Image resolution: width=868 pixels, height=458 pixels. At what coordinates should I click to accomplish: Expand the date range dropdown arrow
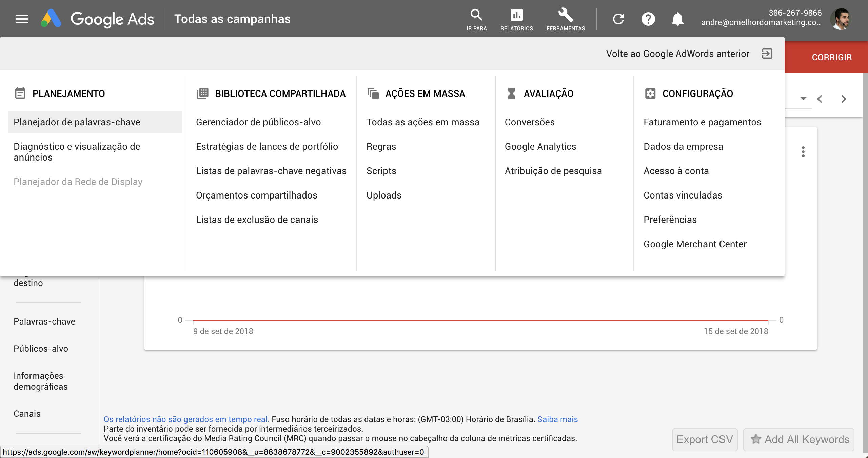(x=803, y=99)
